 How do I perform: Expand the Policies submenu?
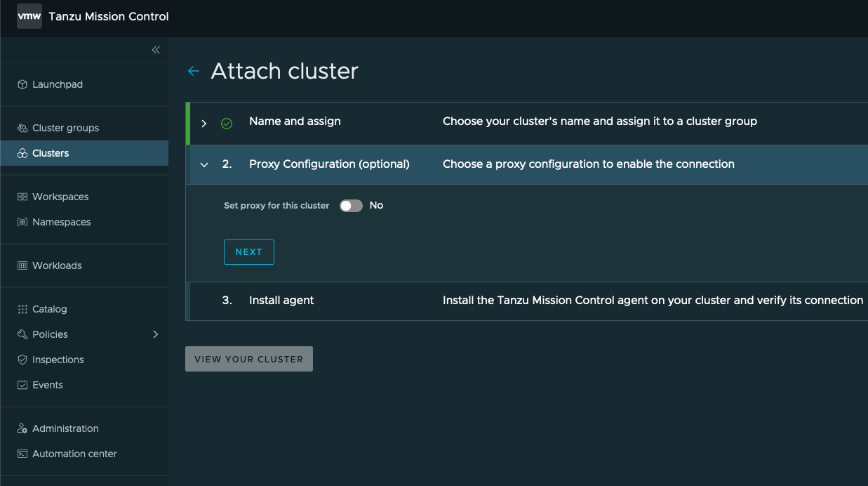tap(156, 334)
